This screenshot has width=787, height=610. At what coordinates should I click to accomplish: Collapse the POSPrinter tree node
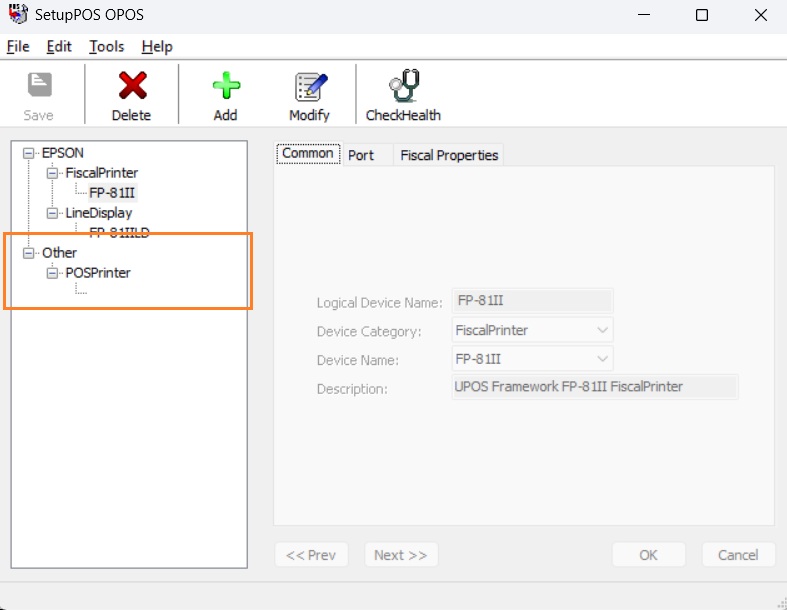pyautogui.click(x=52, y=273)
